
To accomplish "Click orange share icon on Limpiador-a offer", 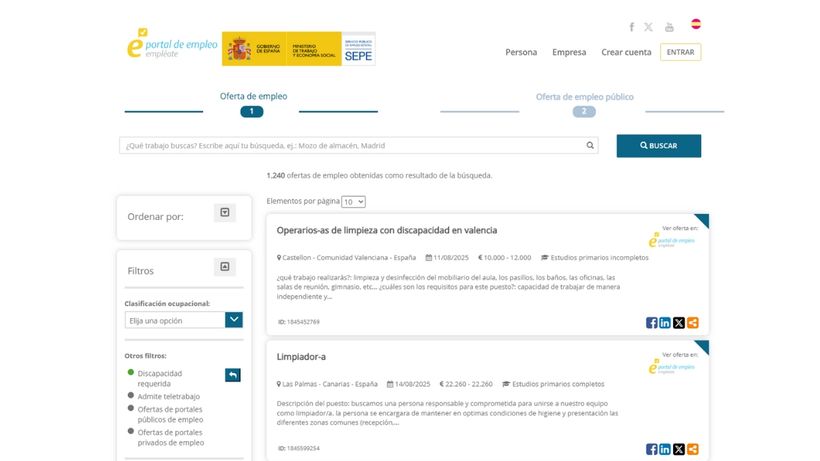I will 693,449.
